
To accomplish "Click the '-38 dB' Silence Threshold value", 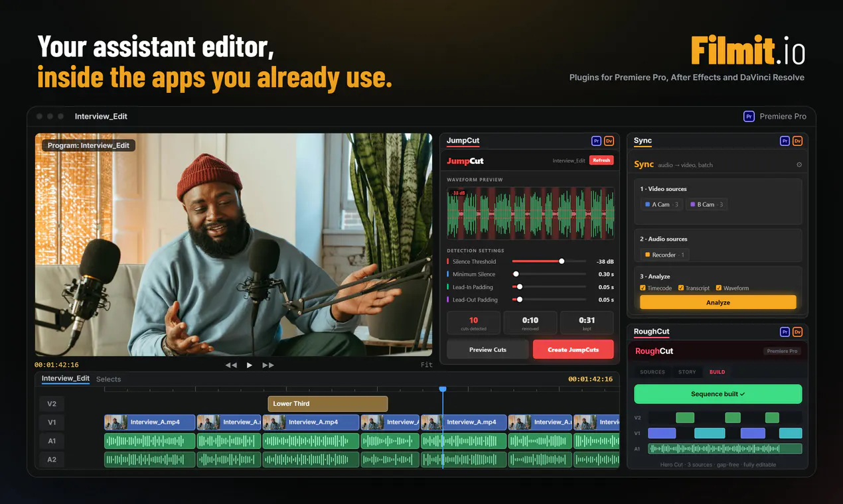I will point(605,262).
